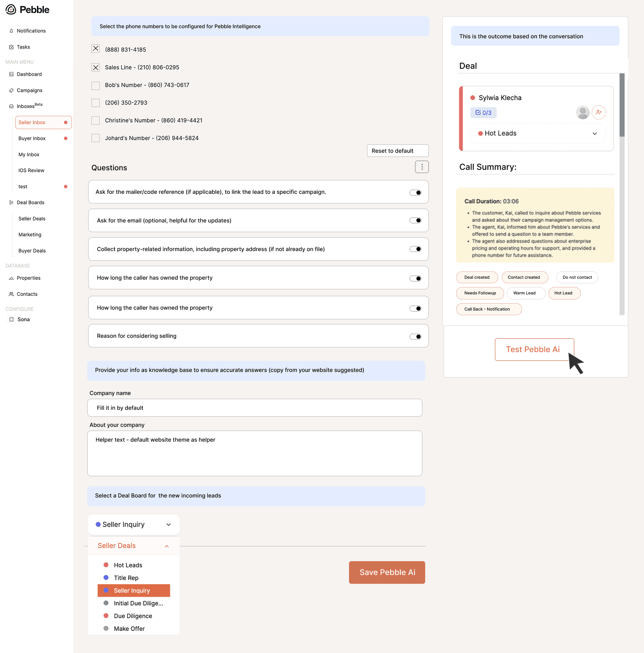Click the Buyer Inbox unread dot
The image size is (644, 653).
point(66,138)
